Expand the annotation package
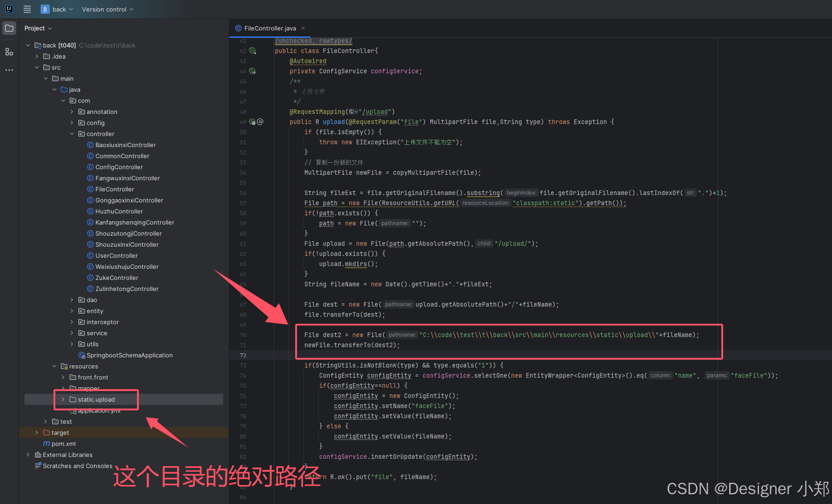This screenshot has width=832, height=504. point(72,112)
